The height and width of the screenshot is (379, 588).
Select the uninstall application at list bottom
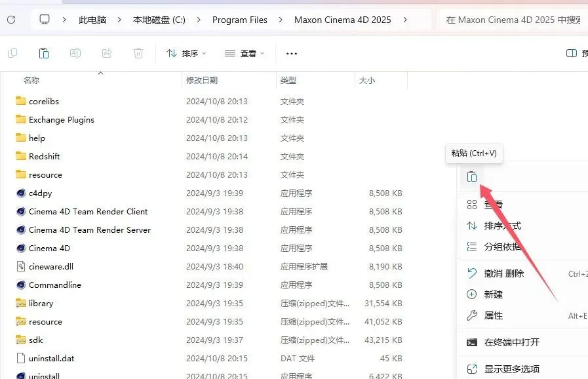(45, 375)
